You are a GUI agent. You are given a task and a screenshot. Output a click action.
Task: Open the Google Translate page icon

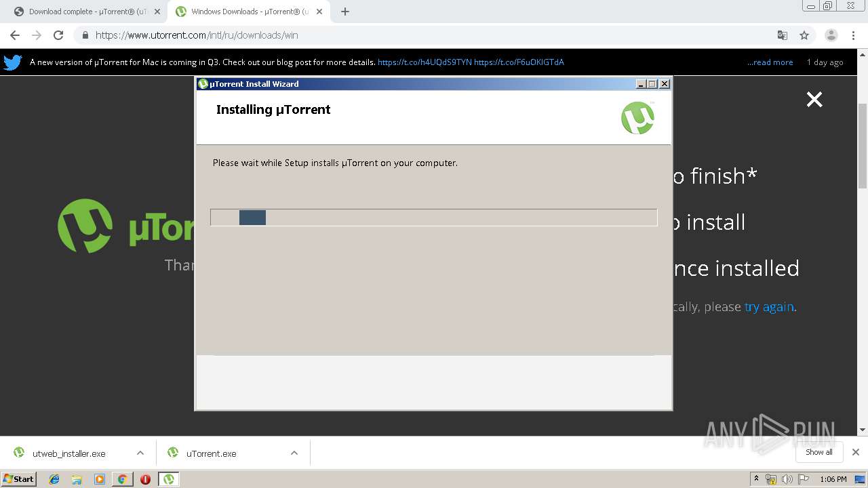coord(782,35)
